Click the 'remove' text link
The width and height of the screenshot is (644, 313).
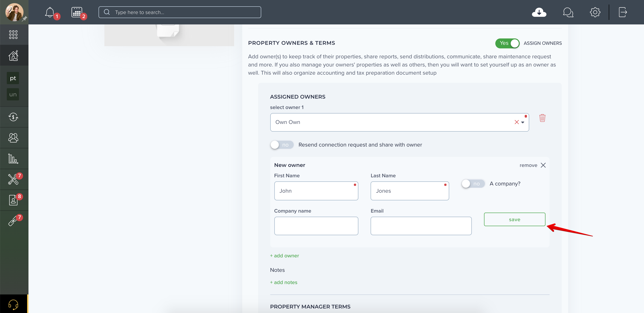coord(528,165)
